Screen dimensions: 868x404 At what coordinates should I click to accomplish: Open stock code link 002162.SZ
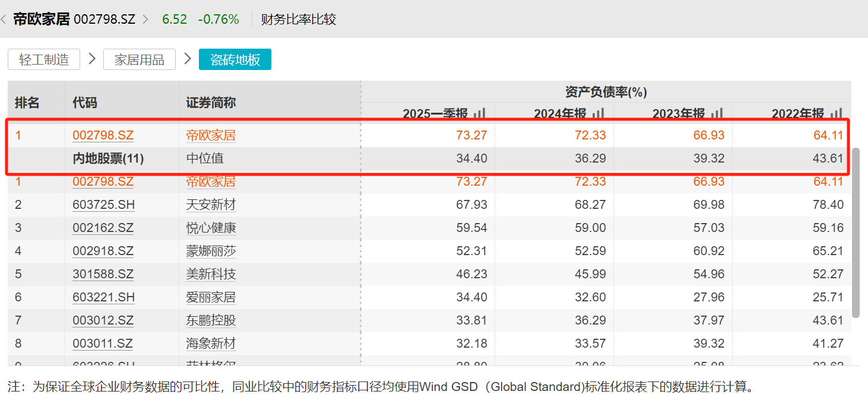pyautogui.click(x=103, y=228)
